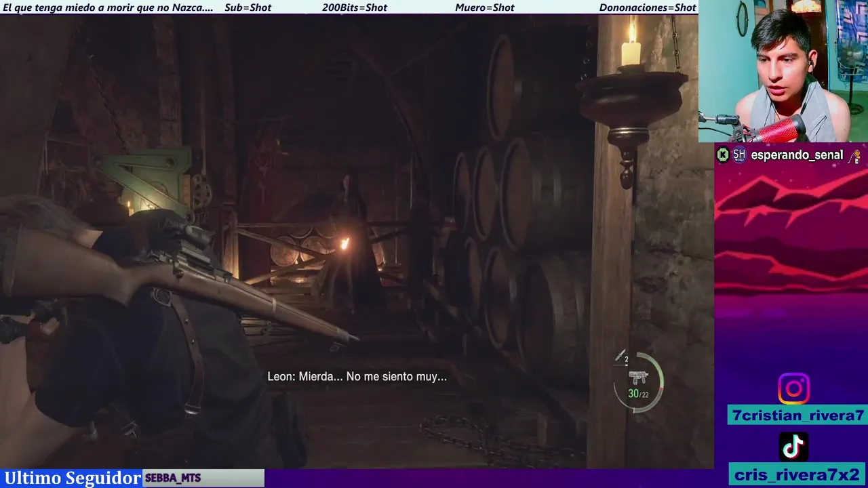Screen dimensions: 868x488
Task: Click the latest follower name SEBBA_MTS
Action: click(173, 479)
